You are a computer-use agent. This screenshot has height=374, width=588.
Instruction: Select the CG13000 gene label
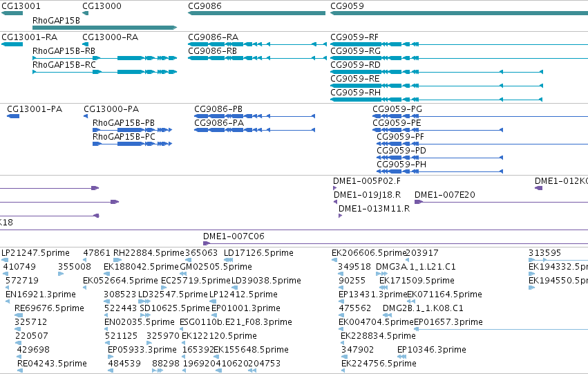(102, 6)
